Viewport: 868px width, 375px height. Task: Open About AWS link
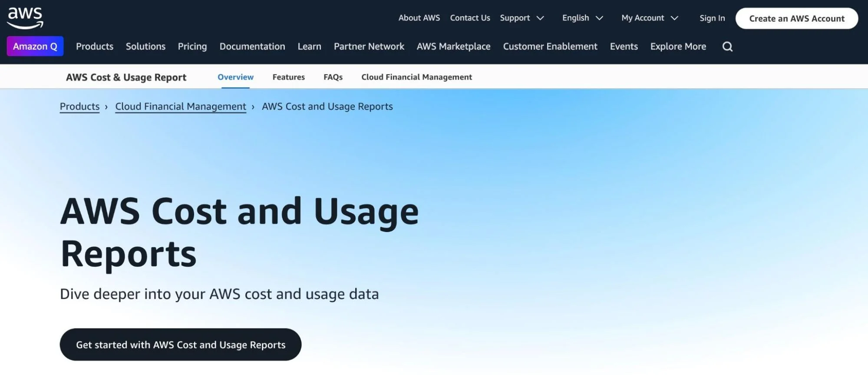point(419,18)
